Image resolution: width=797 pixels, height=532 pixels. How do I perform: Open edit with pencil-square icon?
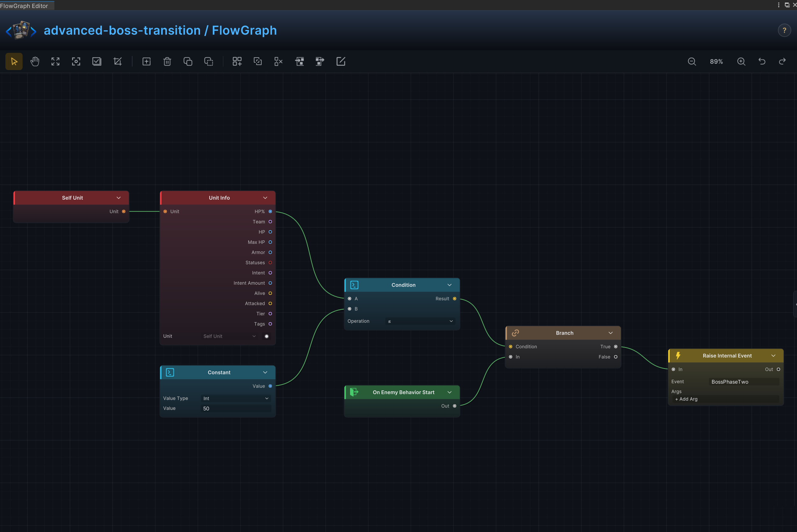coord(341,61)
